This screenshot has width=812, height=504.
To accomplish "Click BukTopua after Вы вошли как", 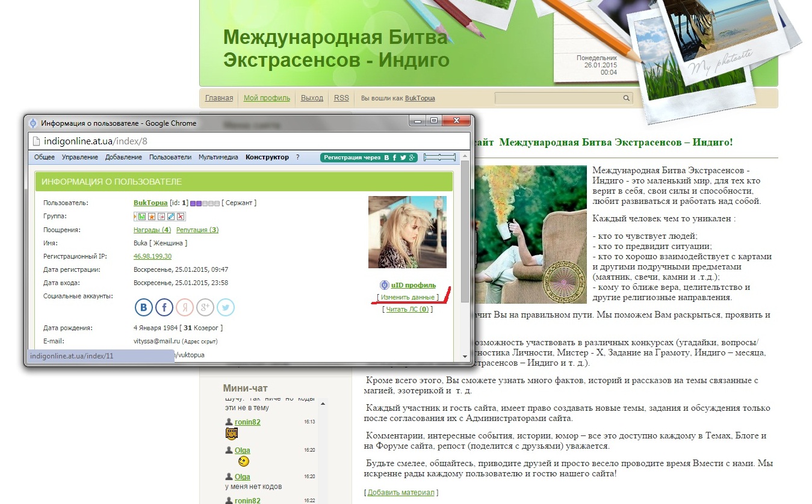I will pyautogui.click(x=420, y=98).
